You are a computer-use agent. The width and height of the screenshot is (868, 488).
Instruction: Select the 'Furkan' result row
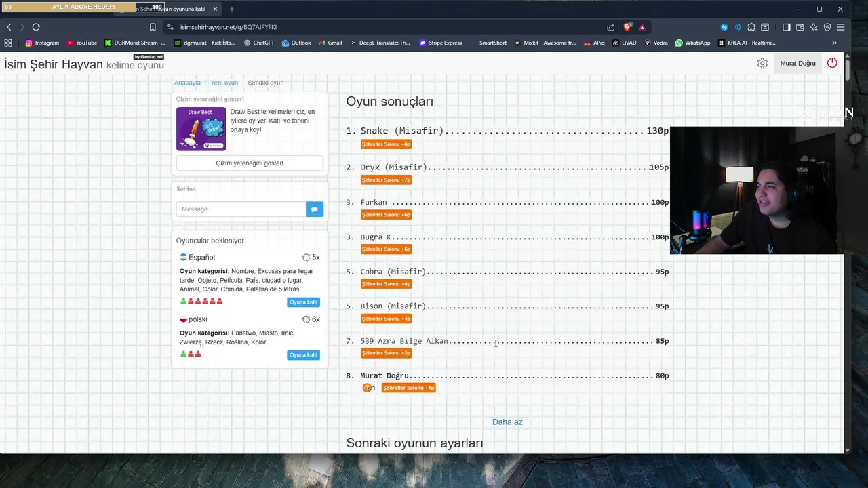[507, 202]
